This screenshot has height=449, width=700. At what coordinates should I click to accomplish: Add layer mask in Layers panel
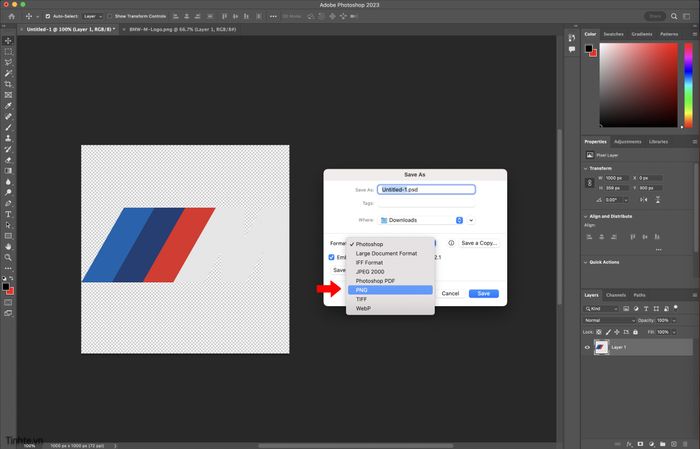[x=641, y=444]
